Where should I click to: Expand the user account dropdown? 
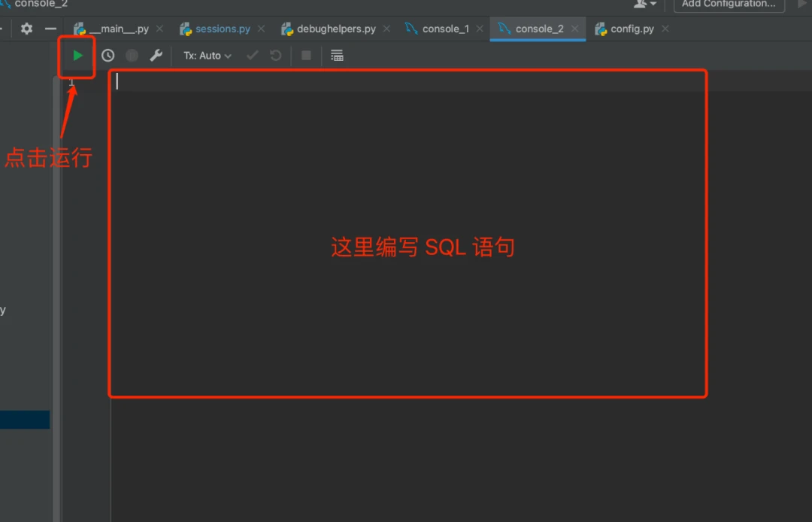[x=644, y=4]
